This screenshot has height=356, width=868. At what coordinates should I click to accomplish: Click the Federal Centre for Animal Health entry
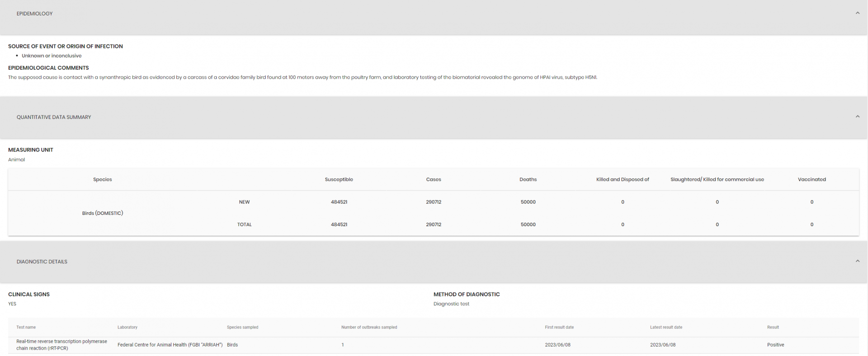coord(170,345)
